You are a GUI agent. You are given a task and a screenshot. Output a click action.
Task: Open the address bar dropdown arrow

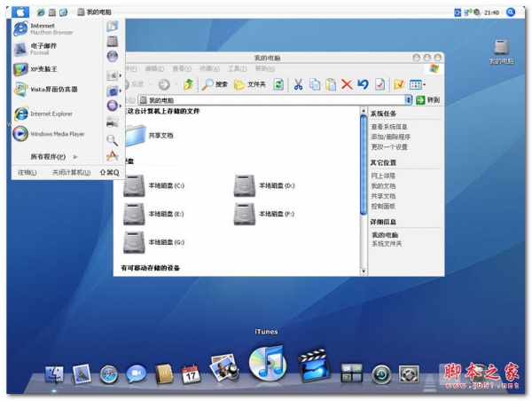click(x=408, y=100)
